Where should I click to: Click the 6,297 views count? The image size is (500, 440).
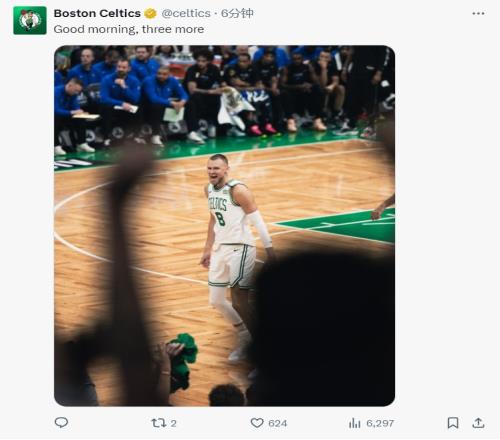click(x=380, y=423)
